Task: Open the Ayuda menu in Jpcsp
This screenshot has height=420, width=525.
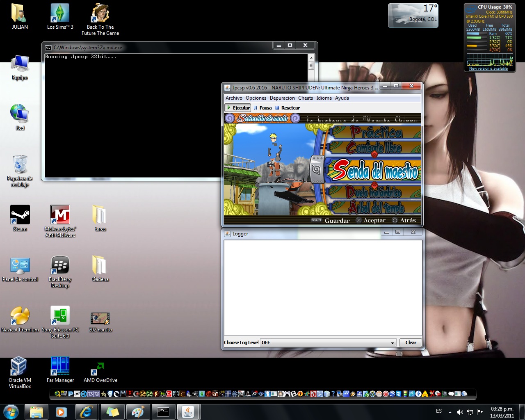Action: click(342, 98)
